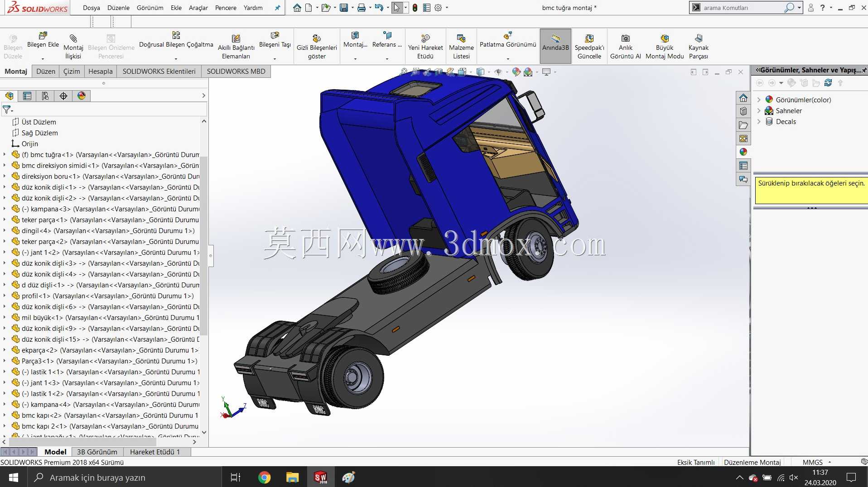Click the Doğrusal Bileşen Çoğaltma button
This screenshot has width=868, height=487.
click(176, 40)
